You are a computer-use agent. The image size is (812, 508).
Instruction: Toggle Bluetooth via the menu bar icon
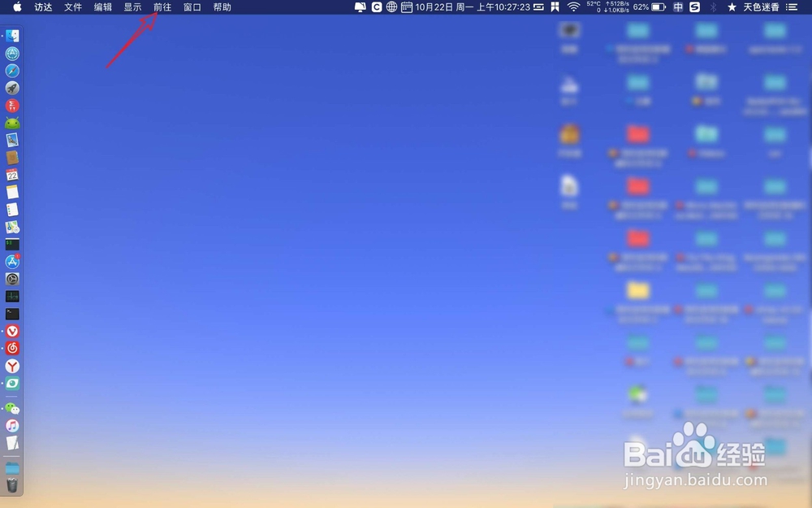711,7
